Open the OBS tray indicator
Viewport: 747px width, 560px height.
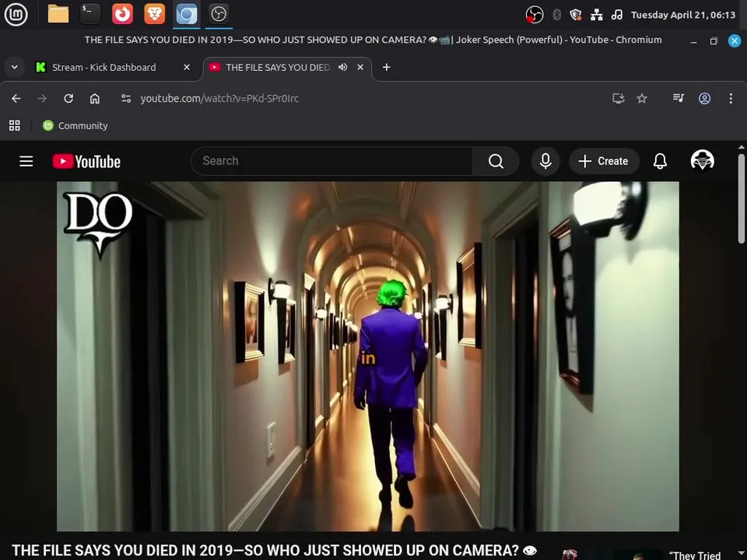coord(534,15)
